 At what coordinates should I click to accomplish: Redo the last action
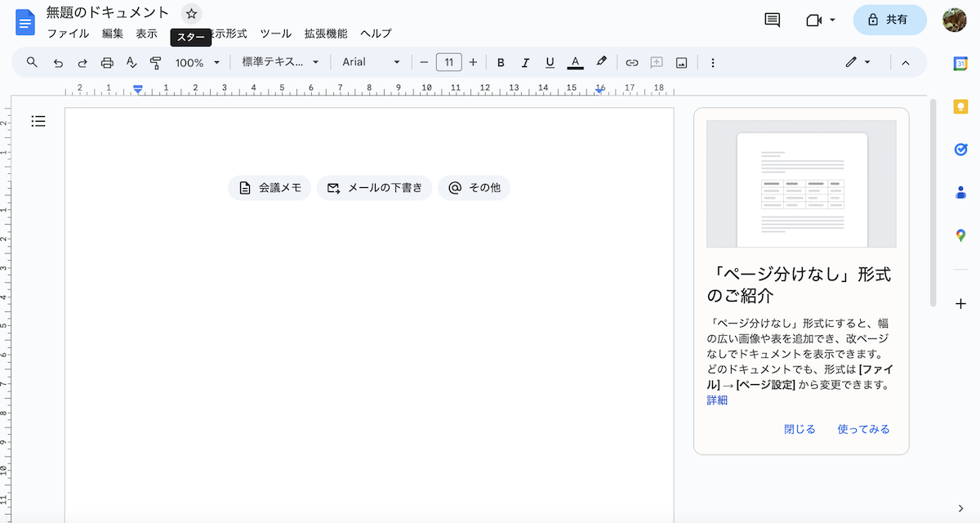coord(82,62)
